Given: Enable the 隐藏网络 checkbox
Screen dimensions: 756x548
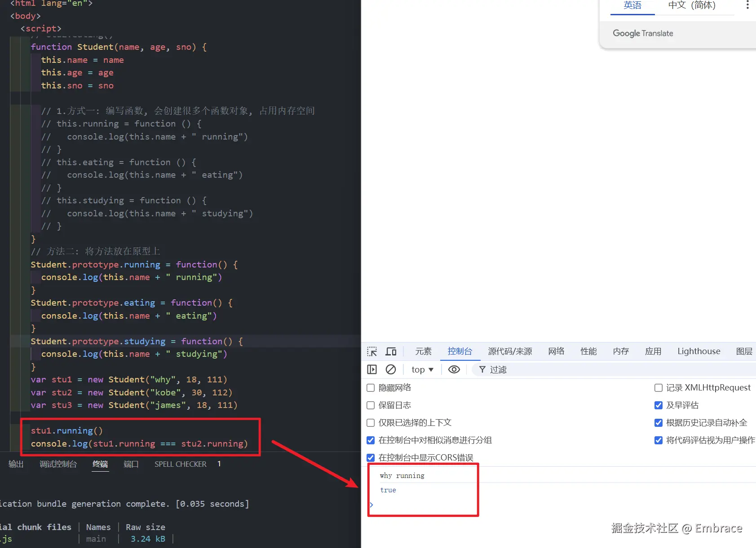Looking at the screenshot, I should tap(371, 388).
